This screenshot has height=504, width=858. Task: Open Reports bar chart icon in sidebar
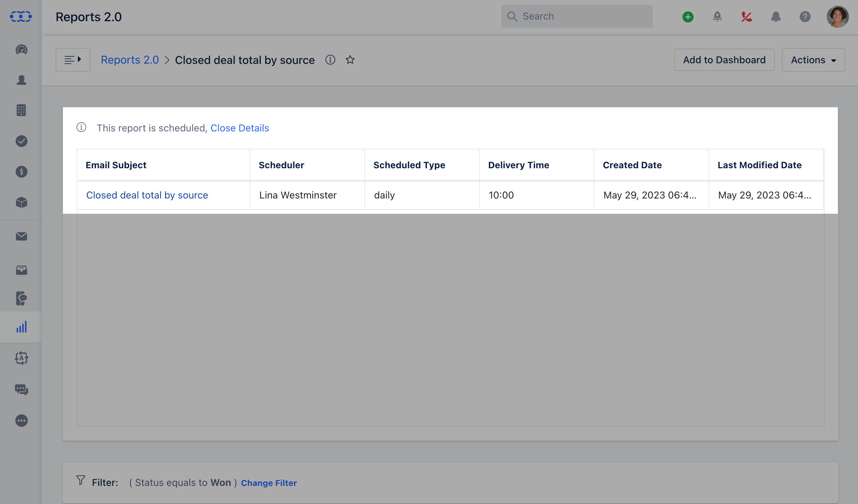[21, 327]
